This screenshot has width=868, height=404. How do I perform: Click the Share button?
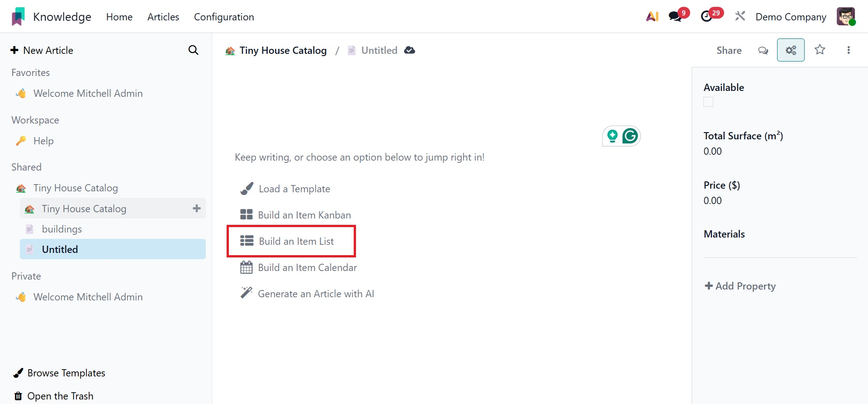click(729, 50)
